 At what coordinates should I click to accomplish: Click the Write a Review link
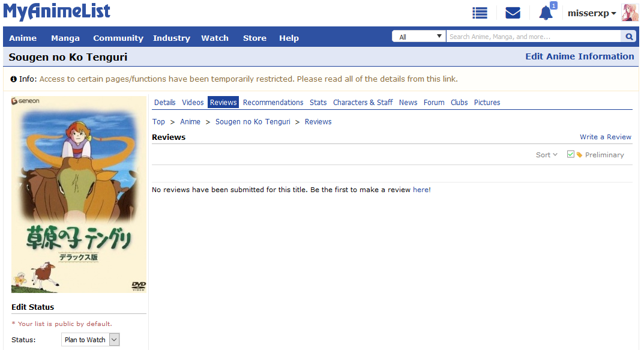[x=605, y=137]
